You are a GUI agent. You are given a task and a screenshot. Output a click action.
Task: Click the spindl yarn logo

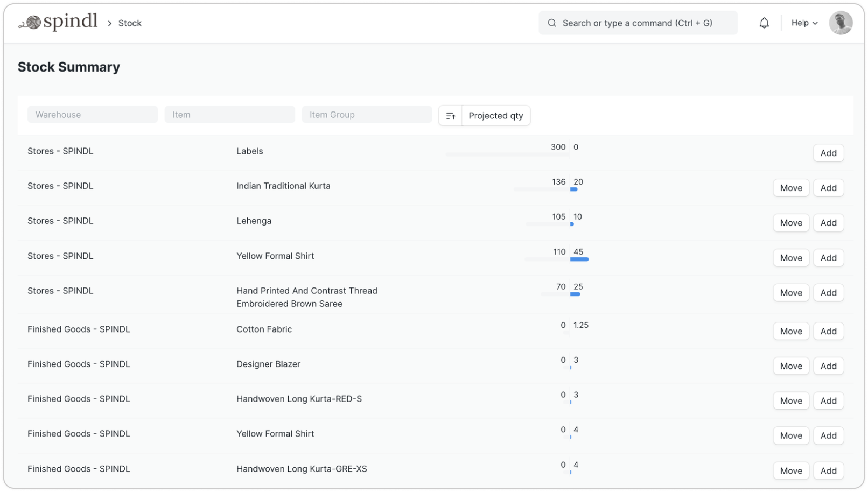click(x=58, y=23)
